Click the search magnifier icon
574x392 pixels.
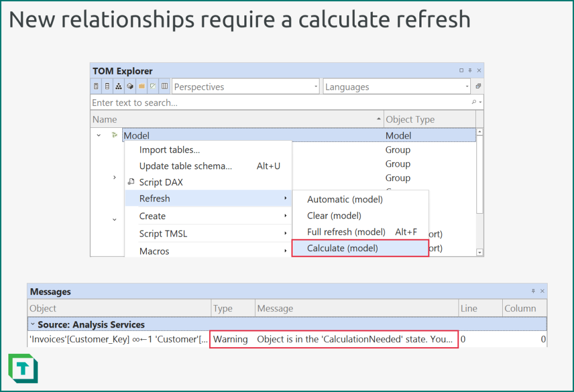click(474, 103)
